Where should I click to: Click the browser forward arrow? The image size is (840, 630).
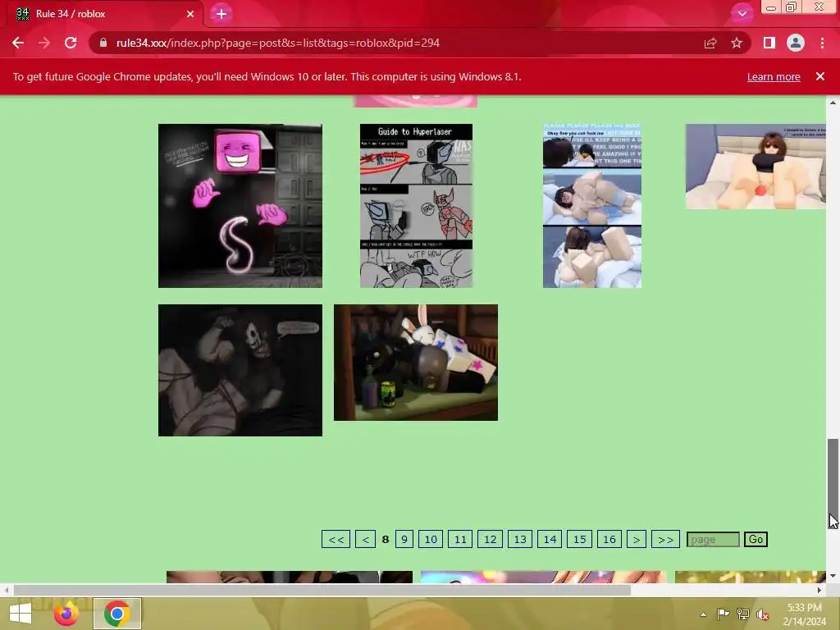coord(44,43)
